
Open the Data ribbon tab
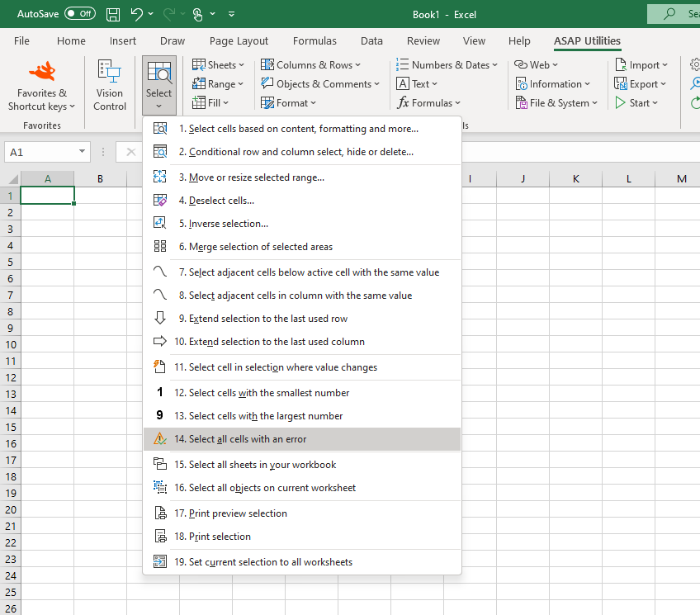click(371, 41)
